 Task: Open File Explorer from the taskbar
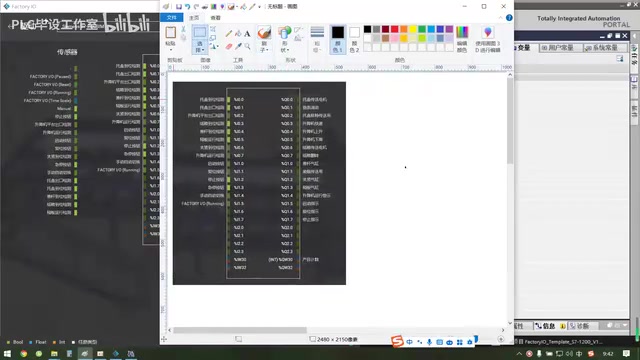[54, 353]
